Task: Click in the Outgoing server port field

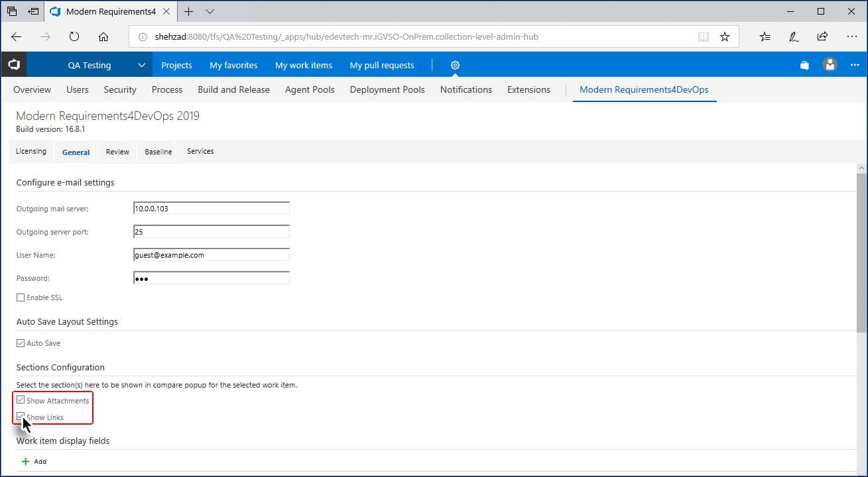Action: tap(212, 232)
